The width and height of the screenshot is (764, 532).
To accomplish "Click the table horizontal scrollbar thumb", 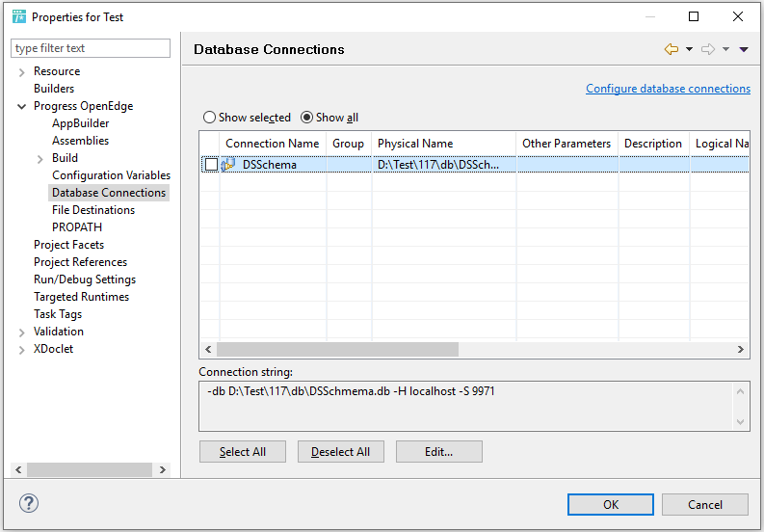I will point(337,349).
